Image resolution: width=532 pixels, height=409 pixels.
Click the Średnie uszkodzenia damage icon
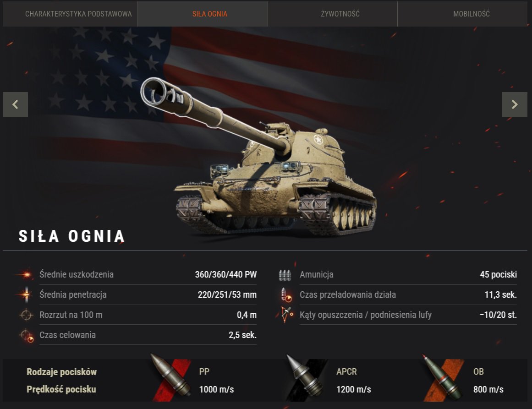pos(26,274)
